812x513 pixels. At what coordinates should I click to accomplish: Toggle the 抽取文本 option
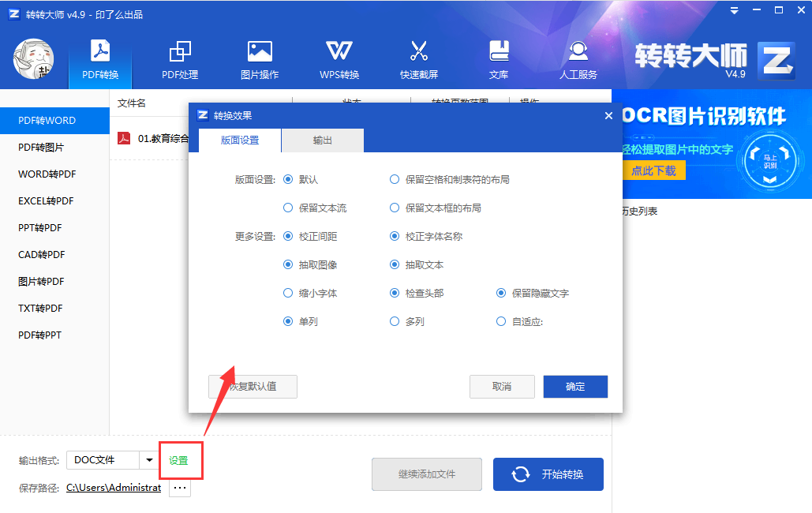coord(395,265)
